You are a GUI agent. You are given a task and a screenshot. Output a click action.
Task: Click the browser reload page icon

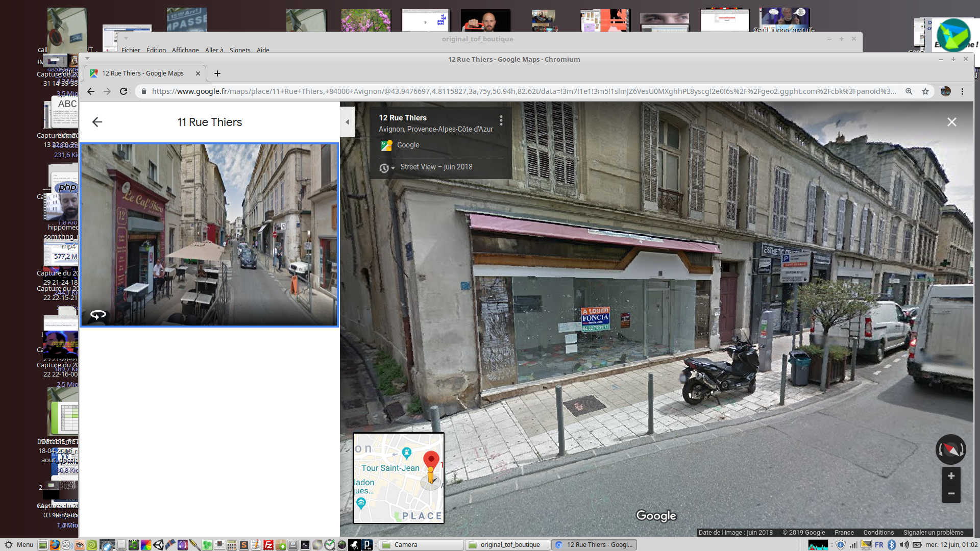[124, 91]
